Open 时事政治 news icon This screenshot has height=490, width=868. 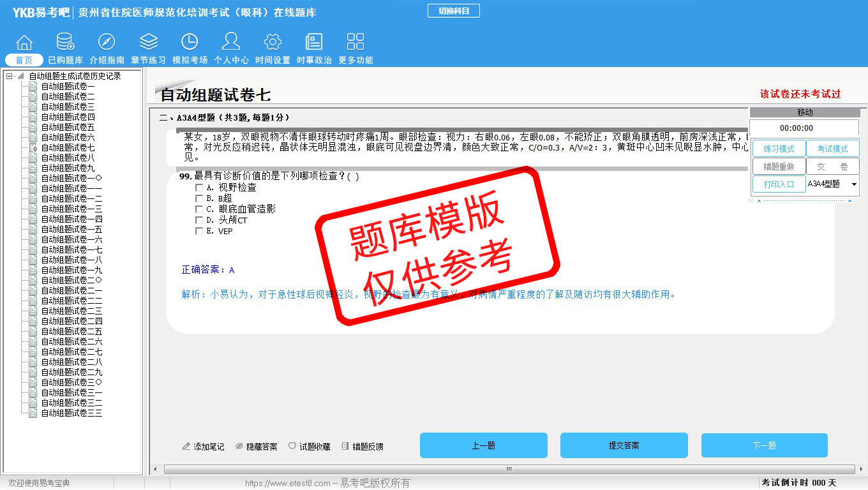pyautogui.click(x=314, y=42)
